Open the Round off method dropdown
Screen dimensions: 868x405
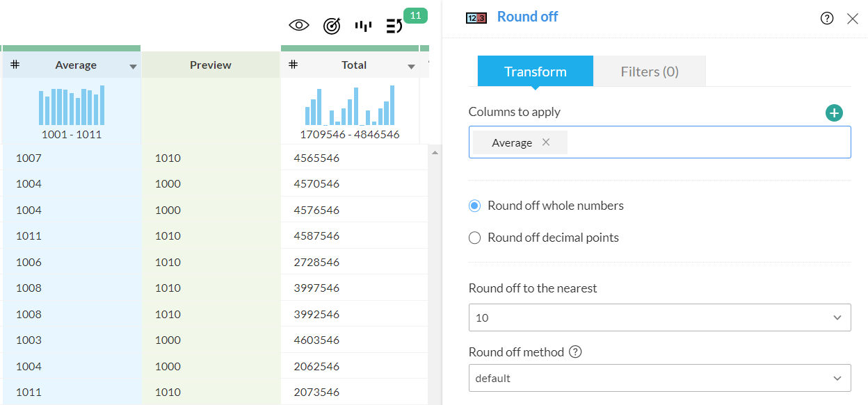coord(659,379)
